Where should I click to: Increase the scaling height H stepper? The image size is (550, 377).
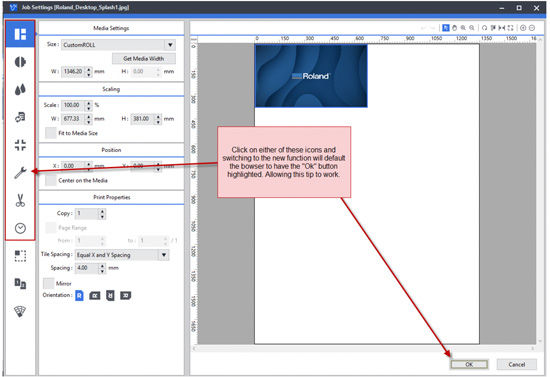pyautogui.click(x=159, y=116)
